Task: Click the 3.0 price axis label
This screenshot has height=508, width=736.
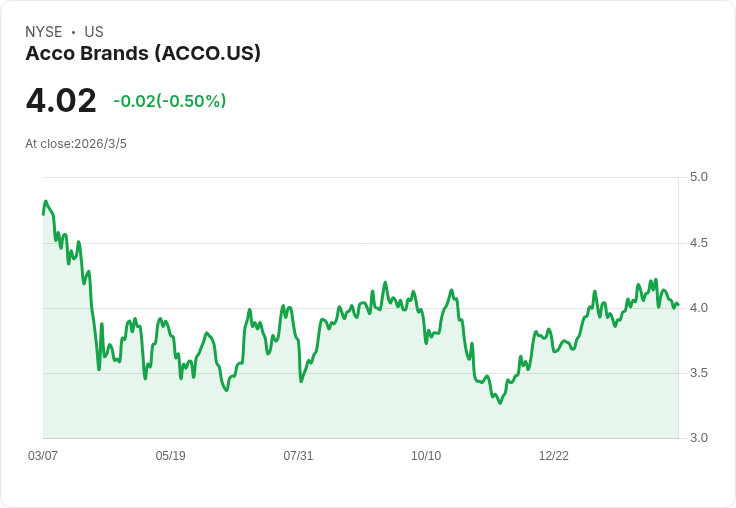Action: tap(698, 438)
